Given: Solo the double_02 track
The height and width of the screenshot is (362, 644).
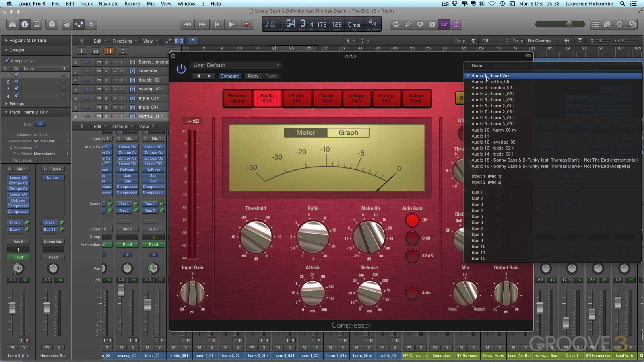Looking at the screenshot, I should (x=106, y=80).
